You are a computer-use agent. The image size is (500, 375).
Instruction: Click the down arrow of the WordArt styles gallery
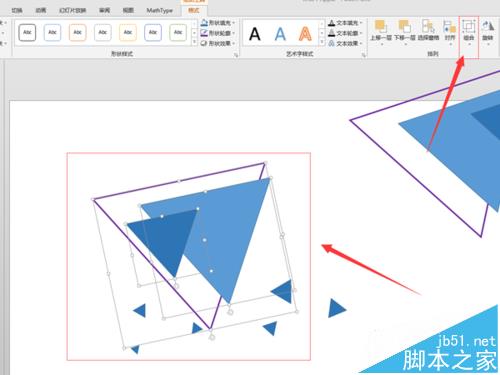click(322, 33)
